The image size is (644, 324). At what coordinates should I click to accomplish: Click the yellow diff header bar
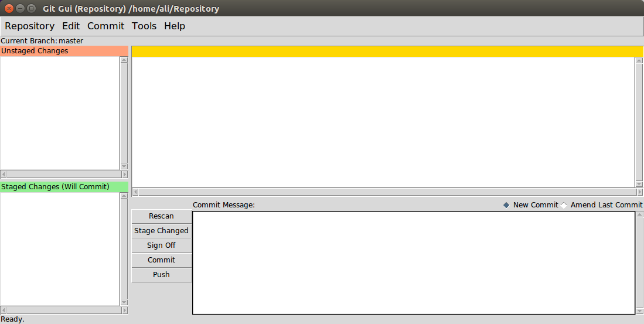point(387,52)
